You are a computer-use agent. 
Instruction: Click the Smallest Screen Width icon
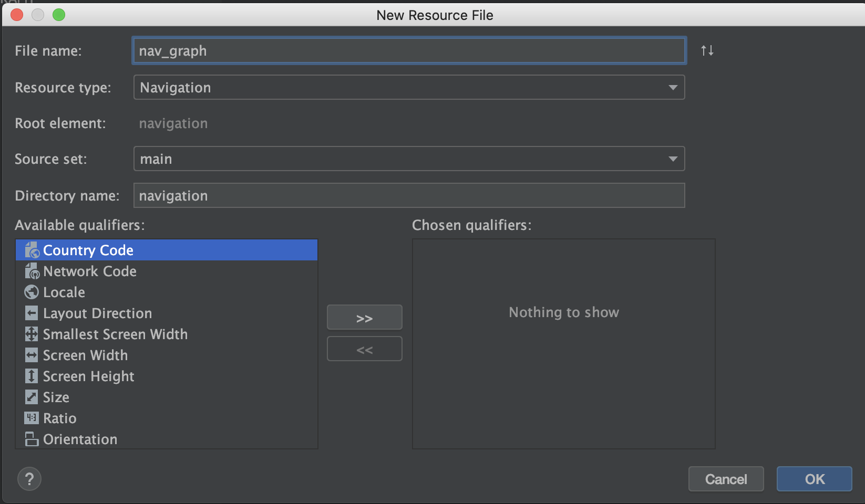pos(32,334)
